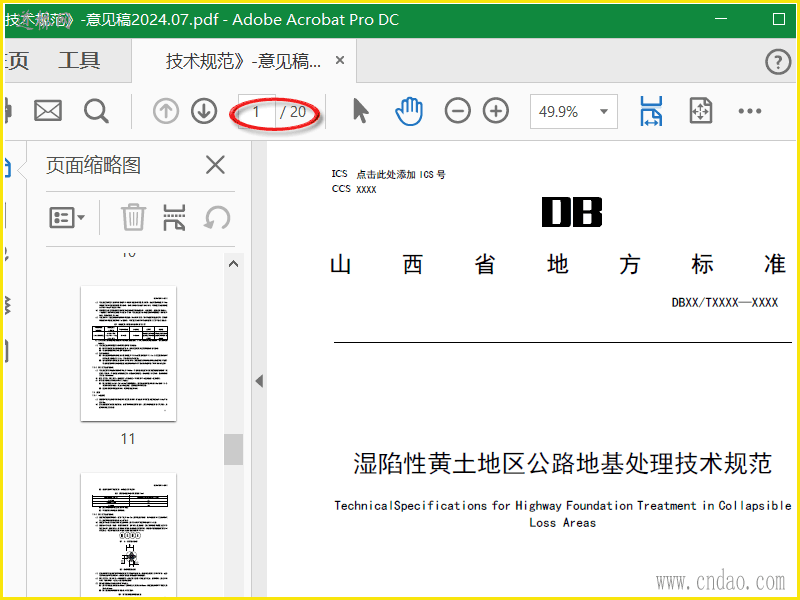Activate the hand pan tool

tap(409, 111)
